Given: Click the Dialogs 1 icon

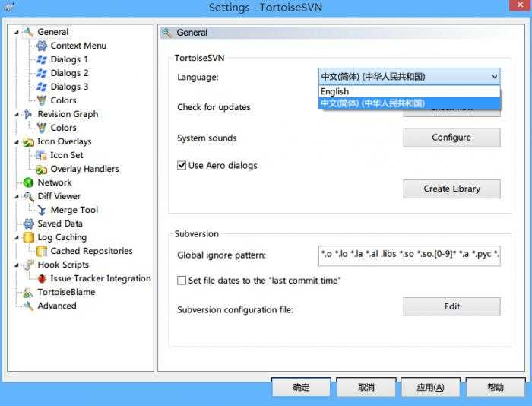Looking at the screenshot, I should 41,59.
